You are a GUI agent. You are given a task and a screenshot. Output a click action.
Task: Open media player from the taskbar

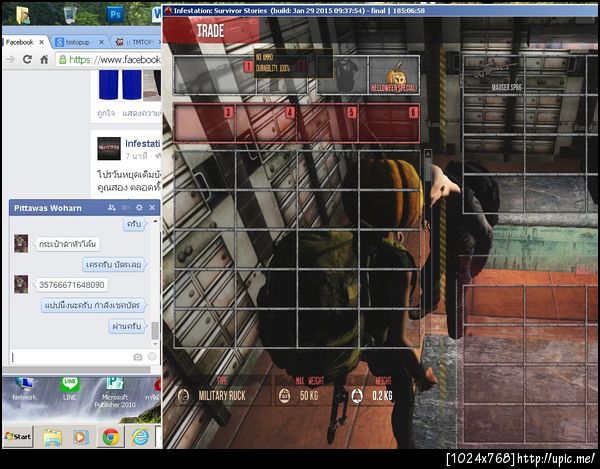coord(81,437)
